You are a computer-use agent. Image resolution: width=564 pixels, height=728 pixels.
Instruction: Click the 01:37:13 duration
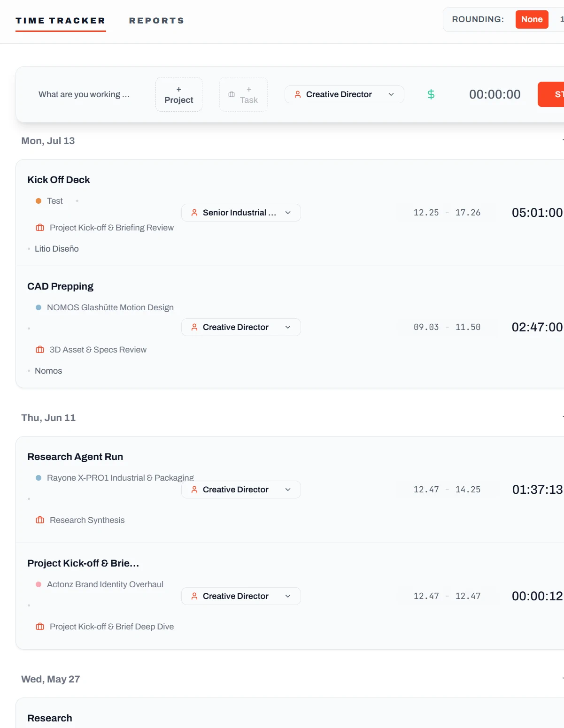point(537,490)
